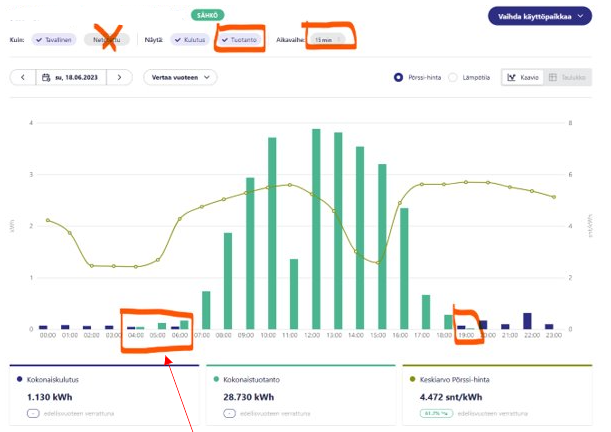Image resolution: width=611 pixels, height=432 pixels.
Task: Open the Aikaväli 15 min dropdown
Action: [328, 40]
